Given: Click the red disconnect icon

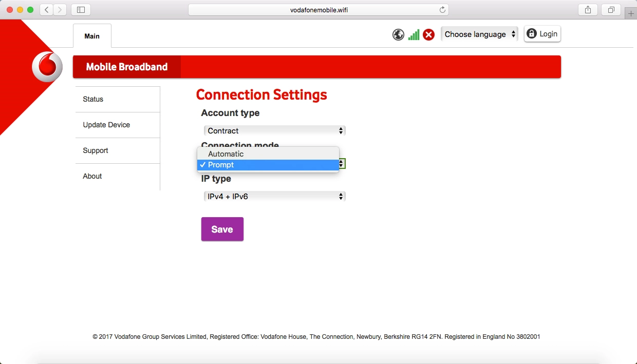Looking at the screenshot, I should [x=429, y=34].
